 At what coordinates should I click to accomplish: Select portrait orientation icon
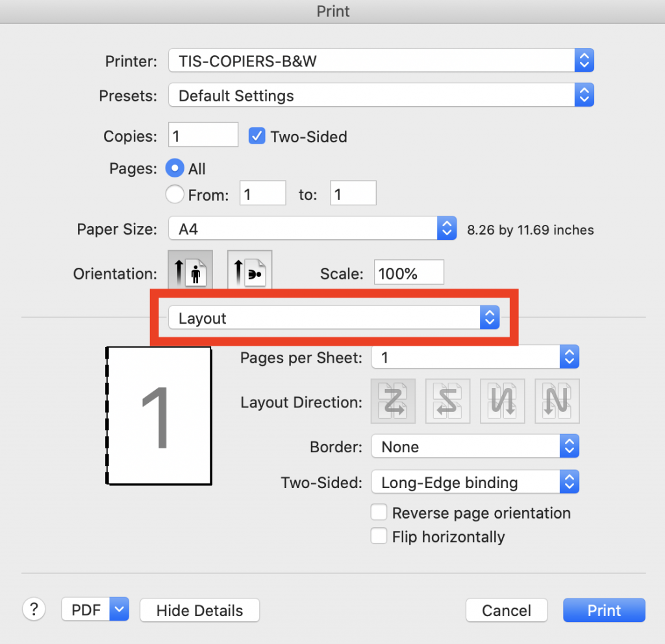190,270
